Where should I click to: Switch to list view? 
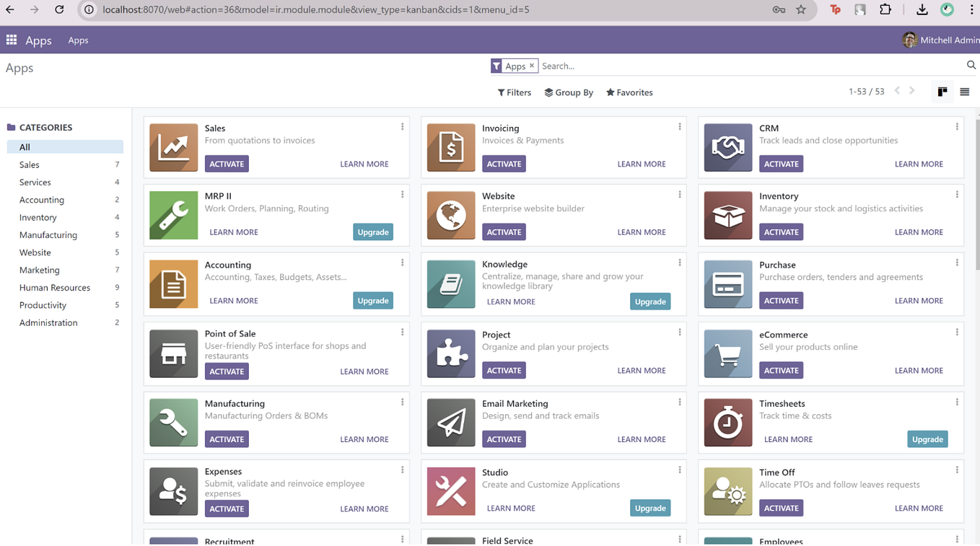[966, 92]
